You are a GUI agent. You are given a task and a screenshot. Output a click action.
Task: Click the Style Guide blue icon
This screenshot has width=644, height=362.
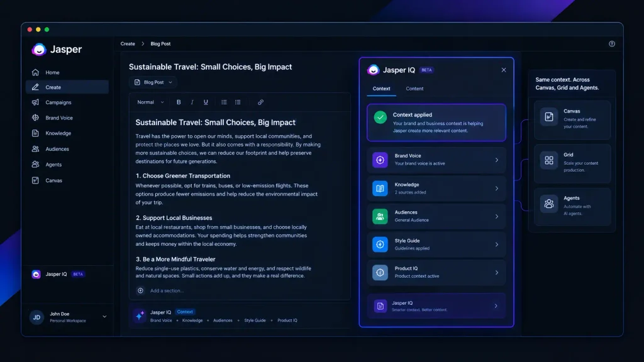click(x=380, y=244)
